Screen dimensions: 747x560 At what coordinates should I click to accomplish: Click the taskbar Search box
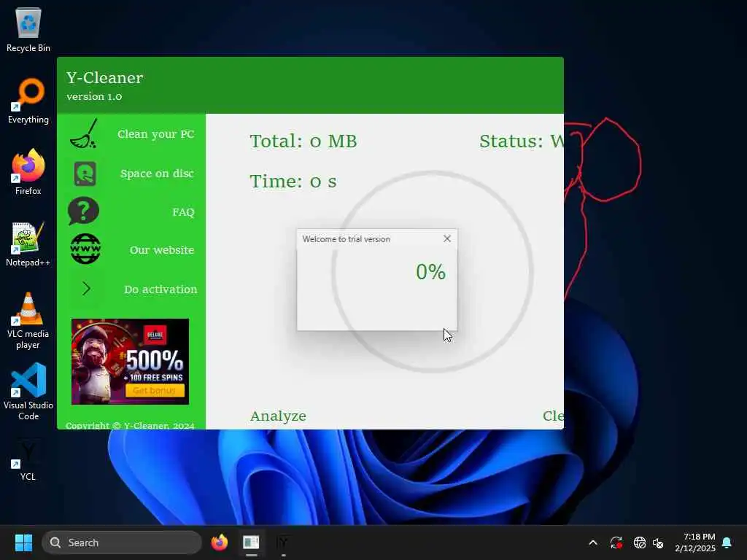(122, 542)
